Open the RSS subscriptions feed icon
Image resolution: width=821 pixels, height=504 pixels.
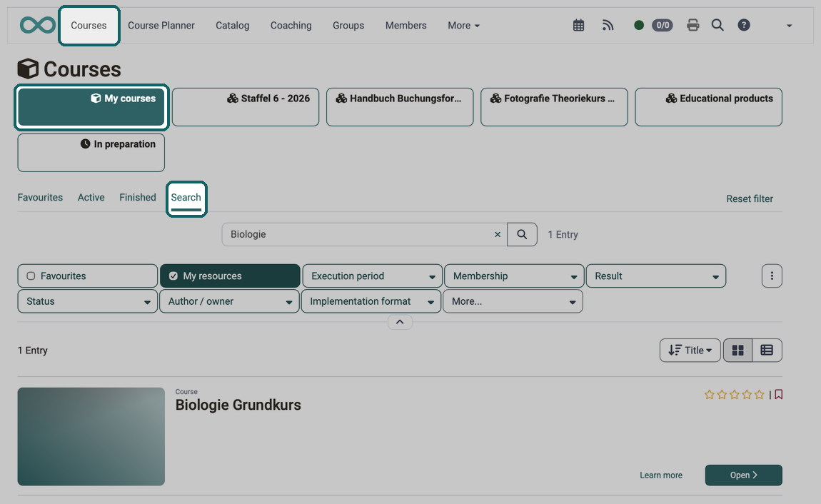[x=608, y=25]
